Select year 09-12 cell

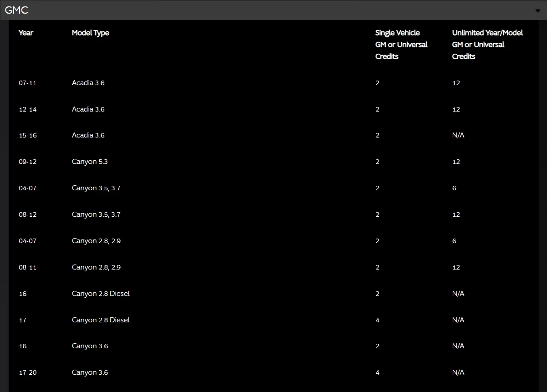pos(27,162)
